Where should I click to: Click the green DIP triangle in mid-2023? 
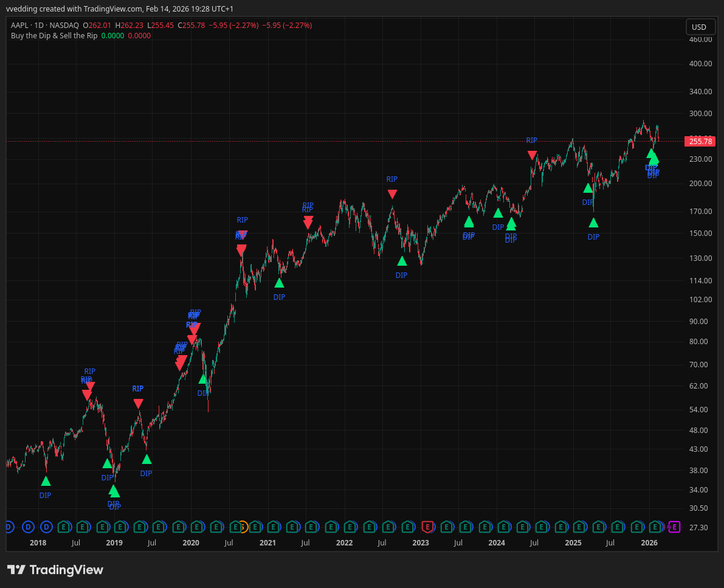click(x=469, y=222)
